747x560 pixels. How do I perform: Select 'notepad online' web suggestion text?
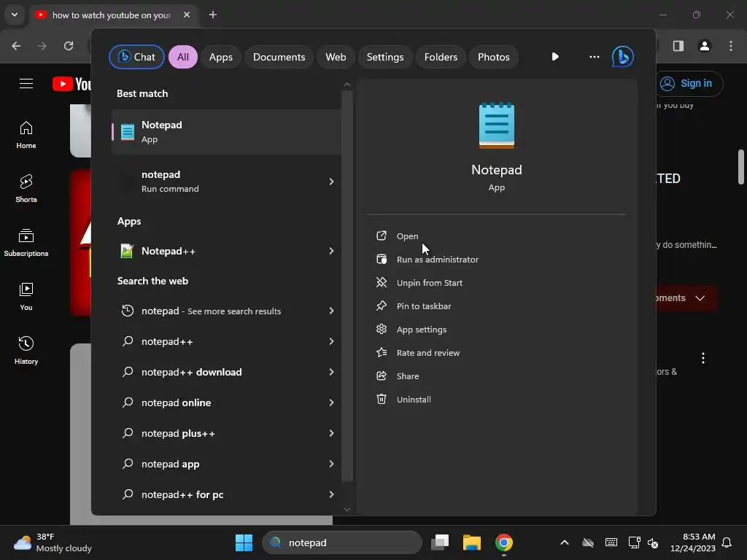(x=176, y=402)
